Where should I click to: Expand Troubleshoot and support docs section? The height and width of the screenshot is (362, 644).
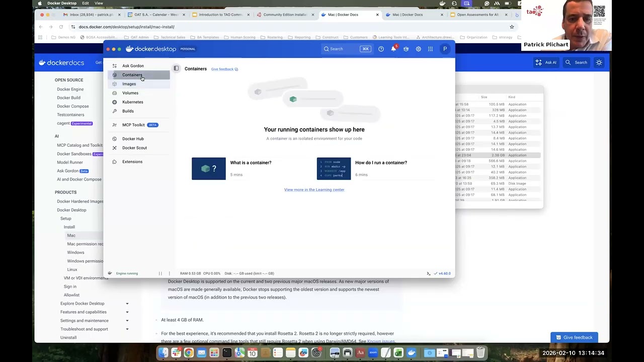point(127,329)
